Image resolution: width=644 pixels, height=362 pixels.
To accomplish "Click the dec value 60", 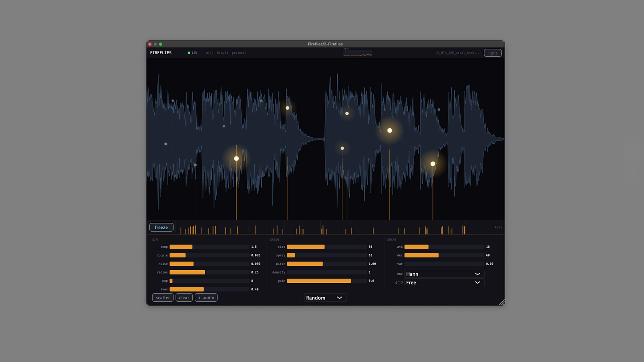I will coord(488,255).
